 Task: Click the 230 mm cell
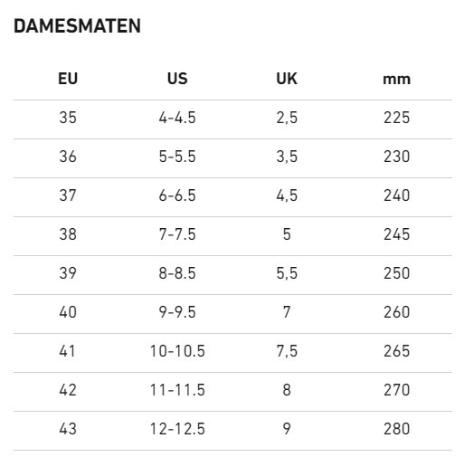click(x=397, y=157)
